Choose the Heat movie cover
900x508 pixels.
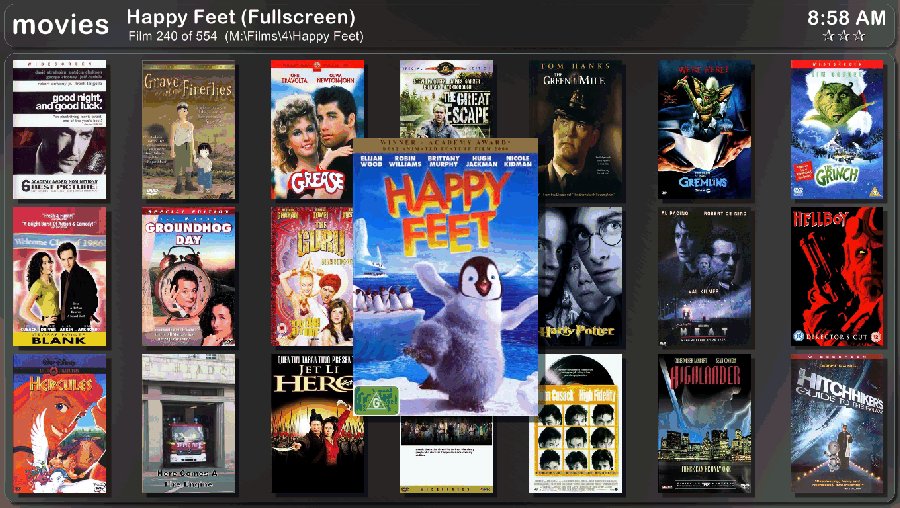[705, 277]
